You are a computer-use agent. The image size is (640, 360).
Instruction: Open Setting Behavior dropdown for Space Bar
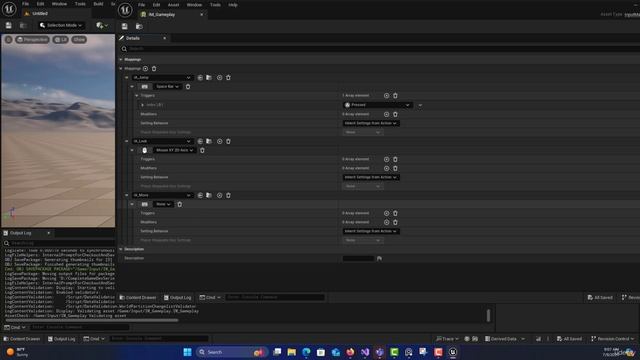[371, 123]
